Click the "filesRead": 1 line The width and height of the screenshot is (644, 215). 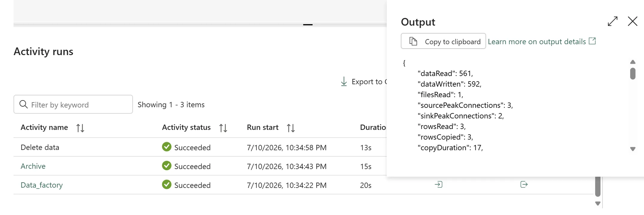point(441,94)
